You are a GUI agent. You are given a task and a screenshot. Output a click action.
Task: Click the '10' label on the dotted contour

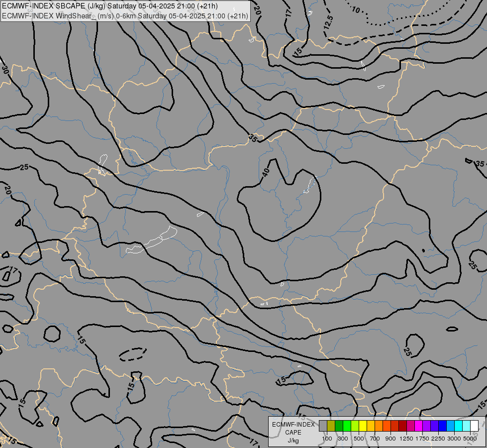pos(356,10)
